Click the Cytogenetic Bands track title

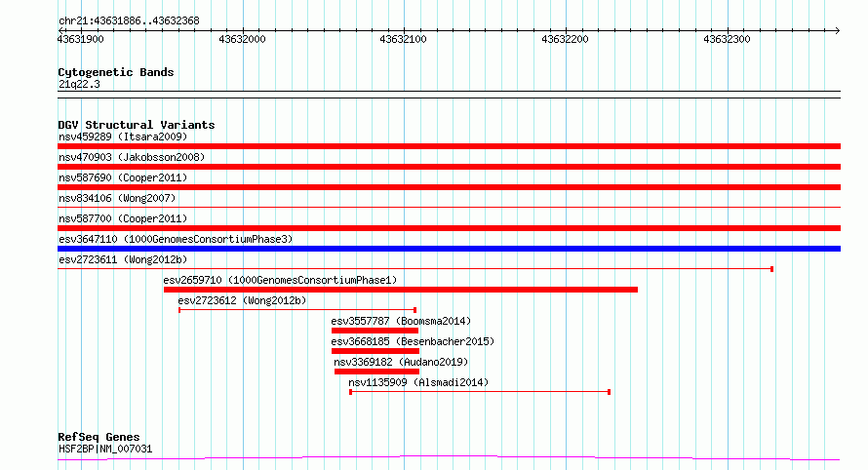[116, 72]
